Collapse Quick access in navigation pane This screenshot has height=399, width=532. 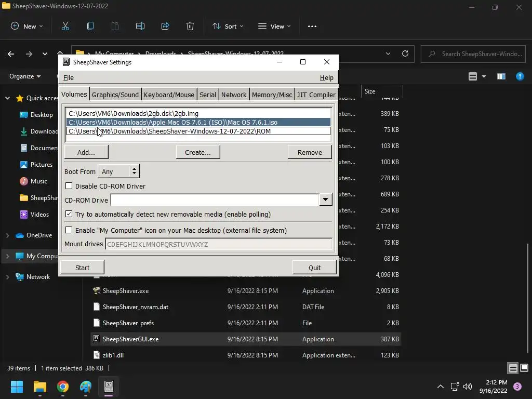tap(7, 98)
